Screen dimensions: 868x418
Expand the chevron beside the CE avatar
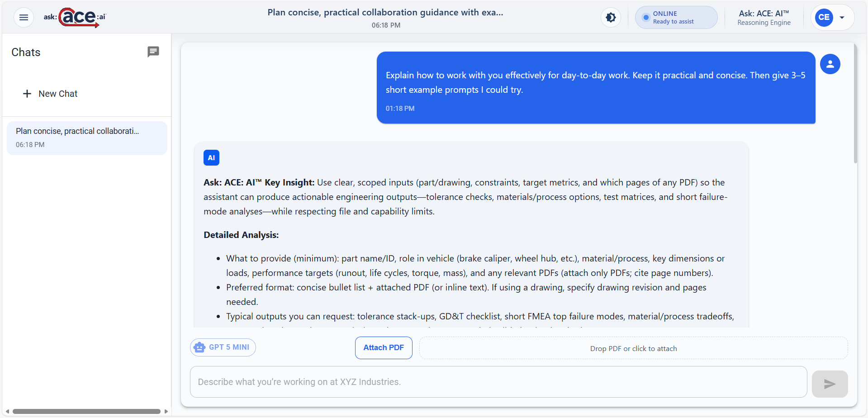[x=842, y=17]
